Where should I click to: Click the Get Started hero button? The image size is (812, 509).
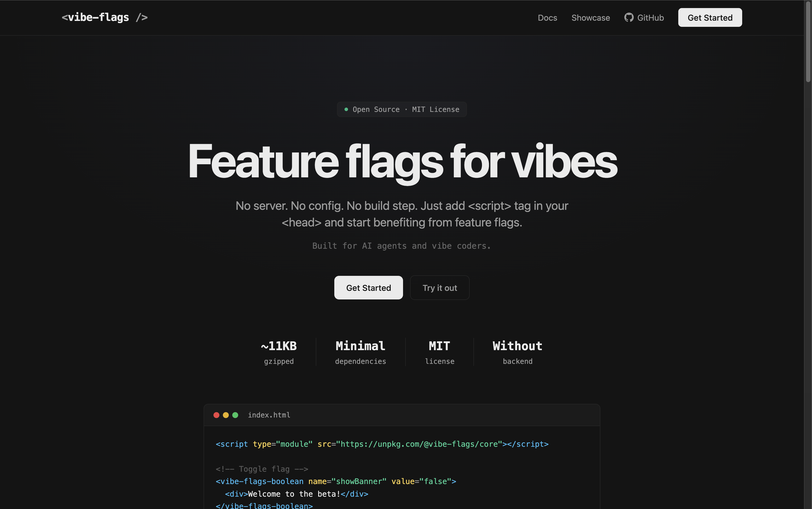368,287
